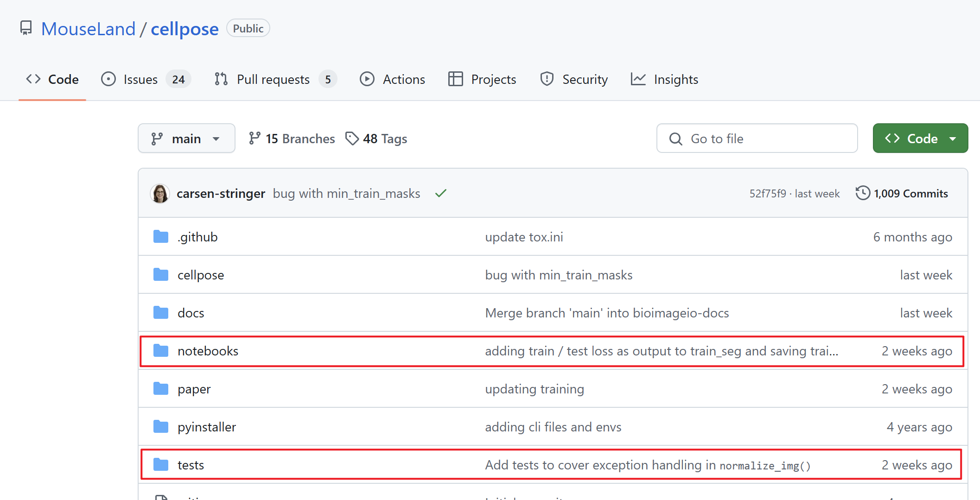Click the Issues count badge 24
This screenshot has width=980, height=500.
(x=178, y=80)
